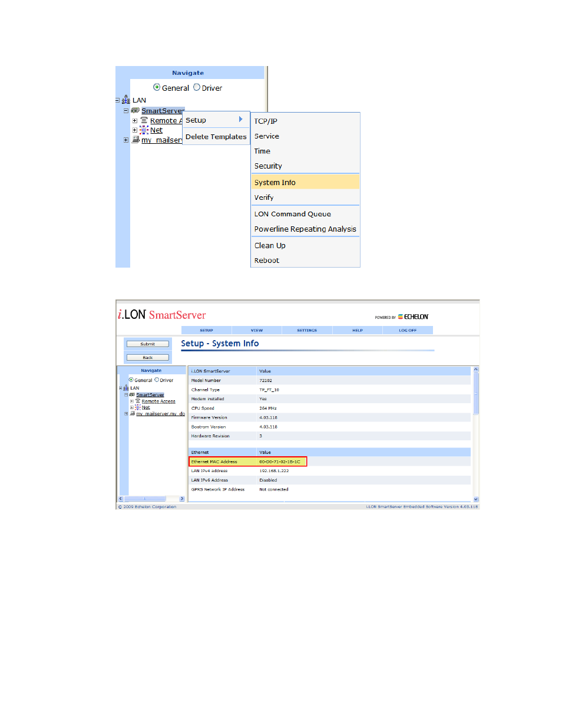
Task: Click the Echelon logo in header
Action: pyautogui.click(x=413, y=317)
